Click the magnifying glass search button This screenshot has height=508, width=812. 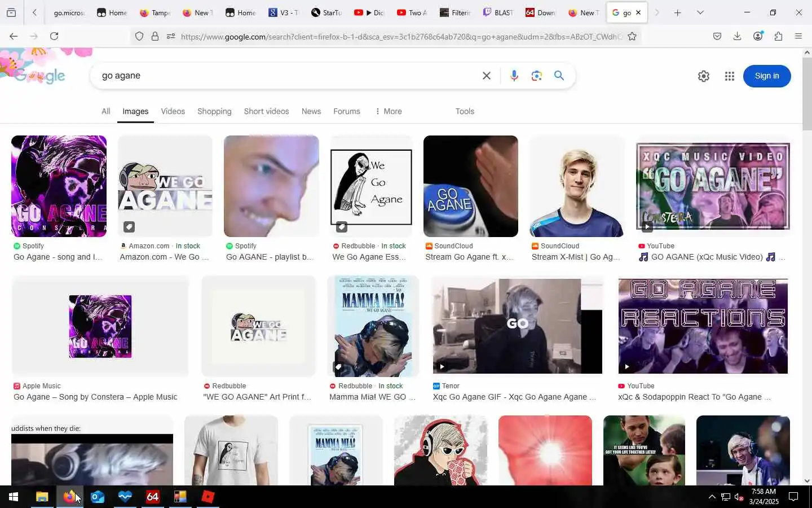559,76
